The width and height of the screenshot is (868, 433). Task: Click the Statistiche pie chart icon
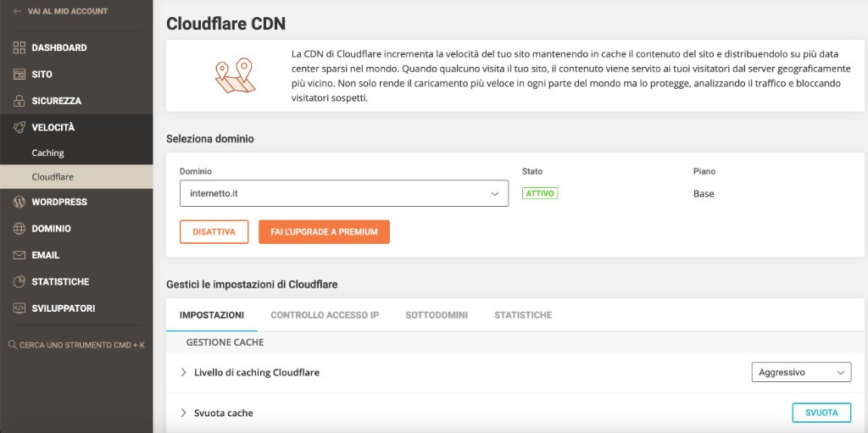click(x=19, y=282)
